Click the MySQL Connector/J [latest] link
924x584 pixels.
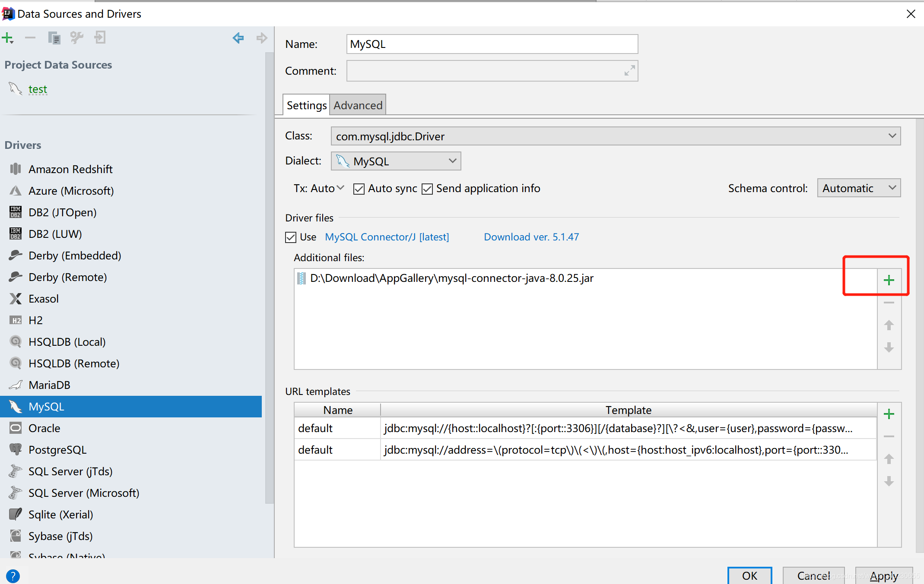pos(387,237)
